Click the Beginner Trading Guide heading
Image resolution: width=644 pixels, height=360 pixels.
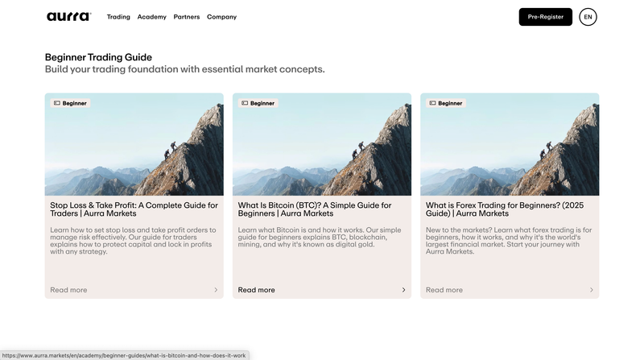click(98, 57)
